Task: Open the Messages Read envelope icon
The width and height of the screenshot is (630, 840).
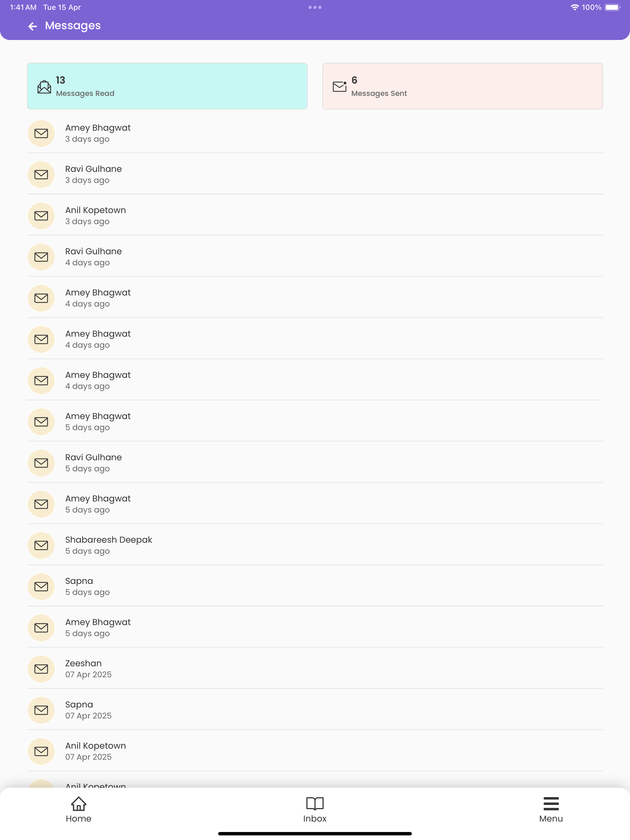Action: pyautogui.click(x=44, y=87)
